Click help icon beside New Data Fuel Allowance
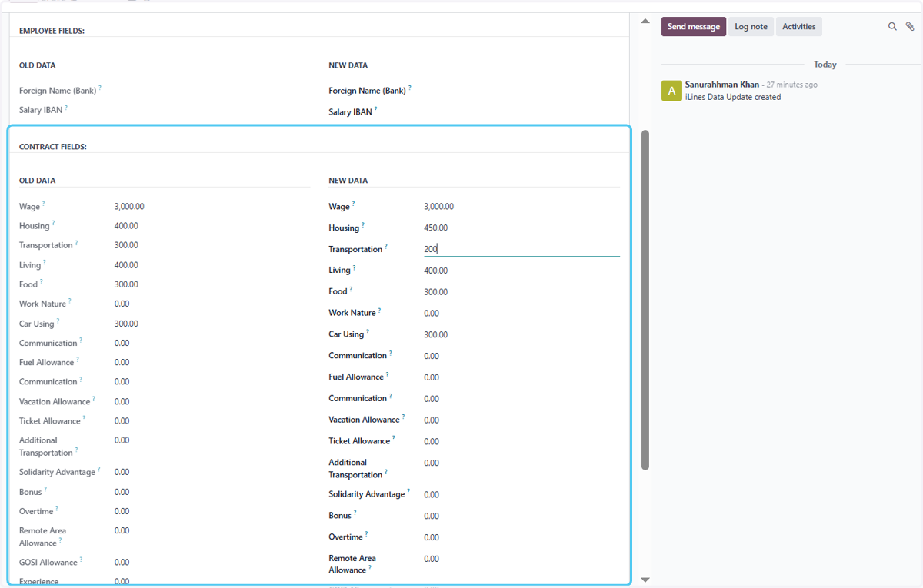Screen dimensions: 923x588 (388, 374)
